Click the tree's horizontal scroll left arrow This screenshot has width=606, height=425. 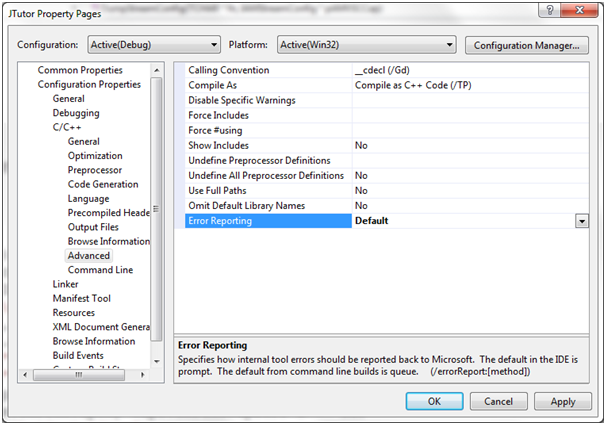26,375
